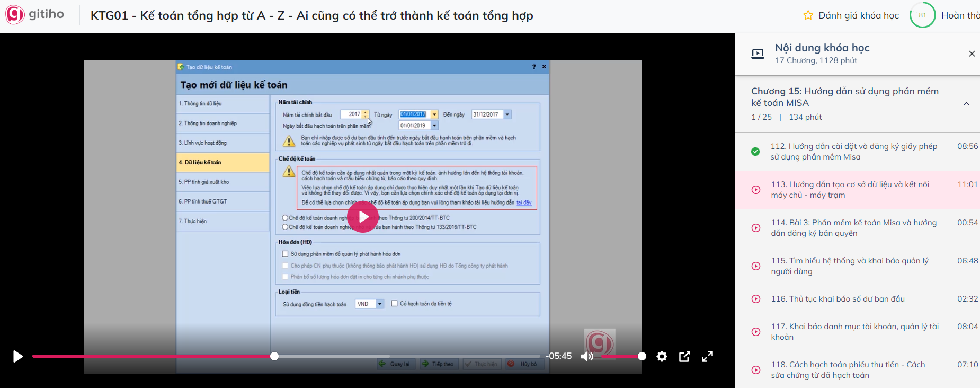The image size is (980, 388).
Task: Click the Năm tài chính 2017 field
Action: pyautogui.click(x=352, y=114)
